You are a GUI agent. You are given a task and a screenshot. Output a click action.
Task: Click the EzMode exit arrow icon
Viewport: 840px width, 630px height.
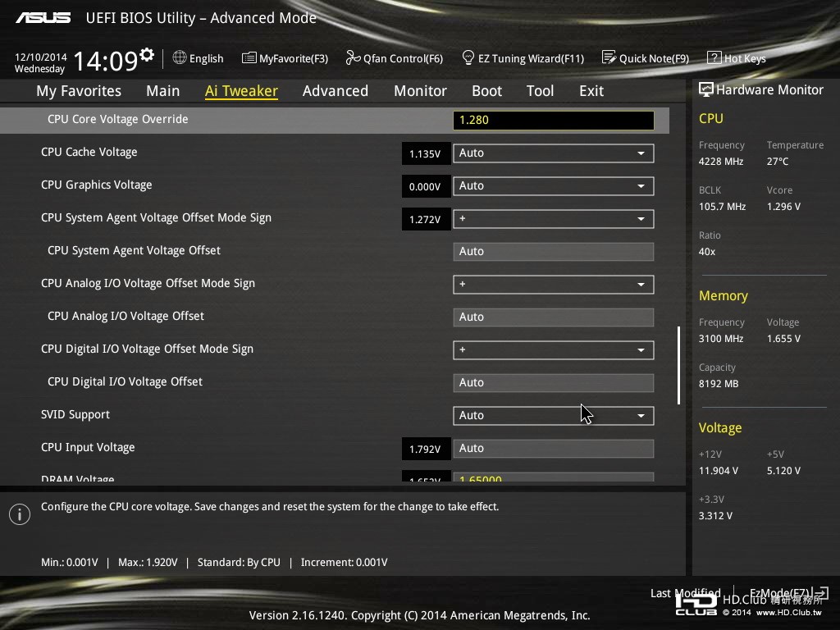coord(821,592)
